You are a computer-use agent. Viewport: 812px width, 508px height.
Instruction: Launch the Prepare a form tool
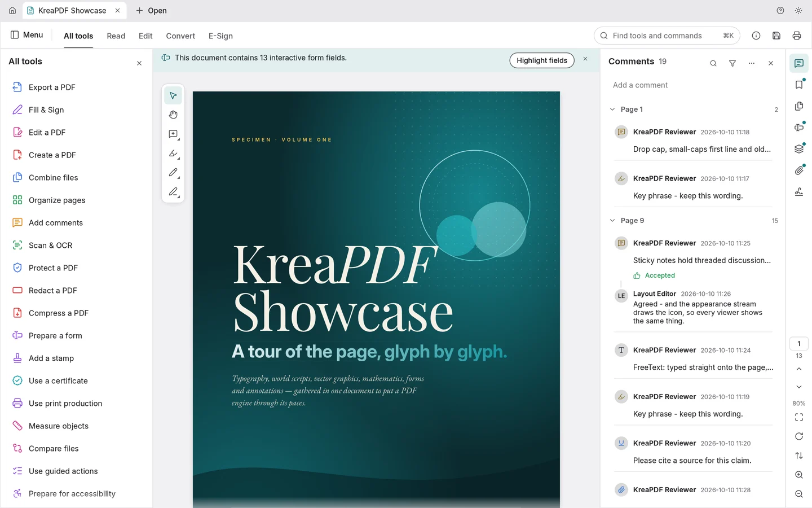click(76, 335)
